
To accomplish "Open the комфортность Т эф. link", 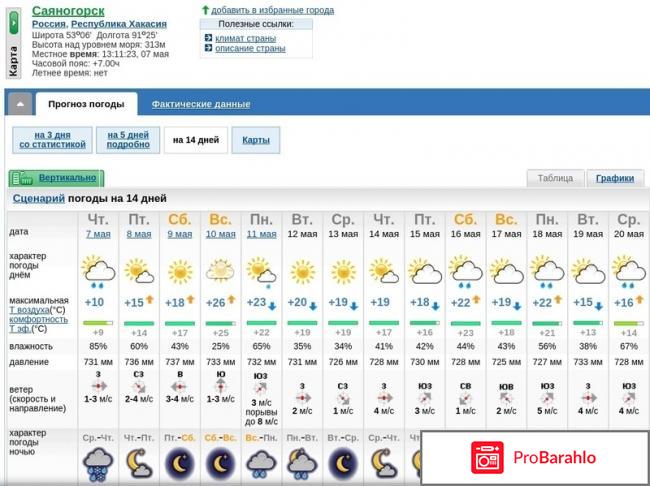I will coord(38,324).
